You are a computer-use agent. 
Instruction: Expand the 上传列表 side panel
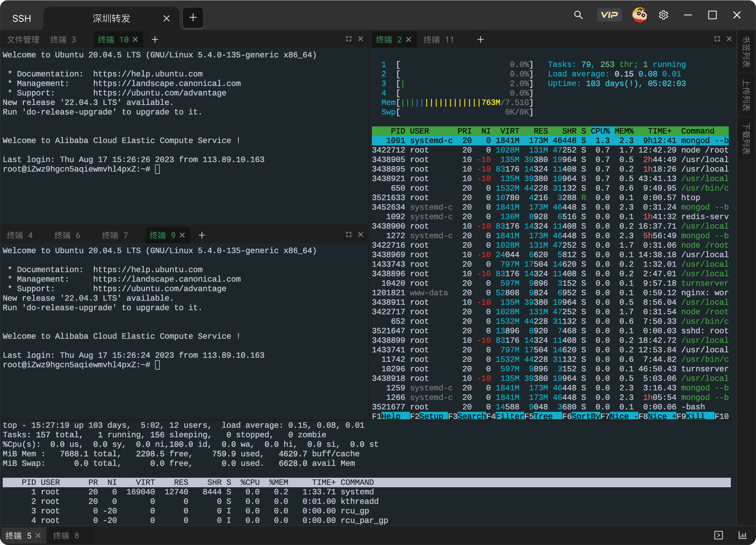(746, 95)
